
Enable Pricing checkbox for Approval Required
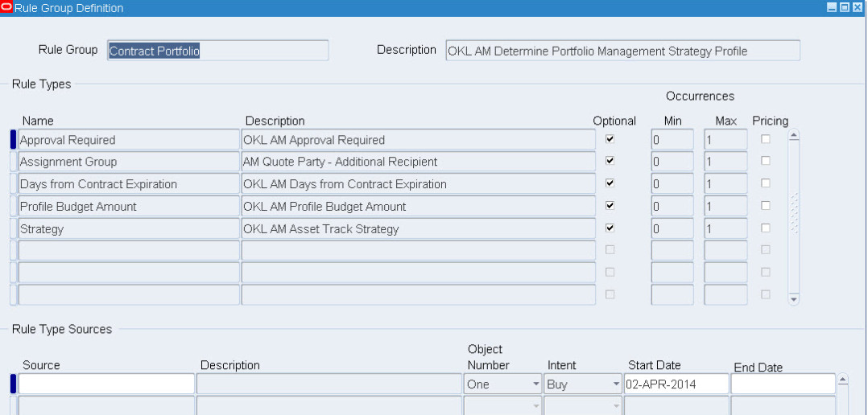point(766,139)
